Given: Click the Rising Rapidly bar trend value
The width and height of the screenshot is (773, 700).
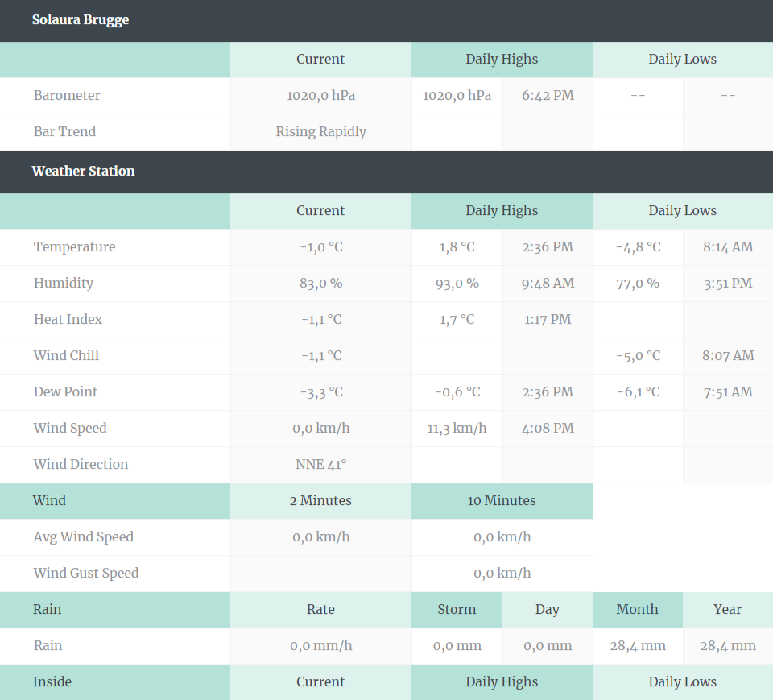Looking at the screenshot, I should coord(321,132).
